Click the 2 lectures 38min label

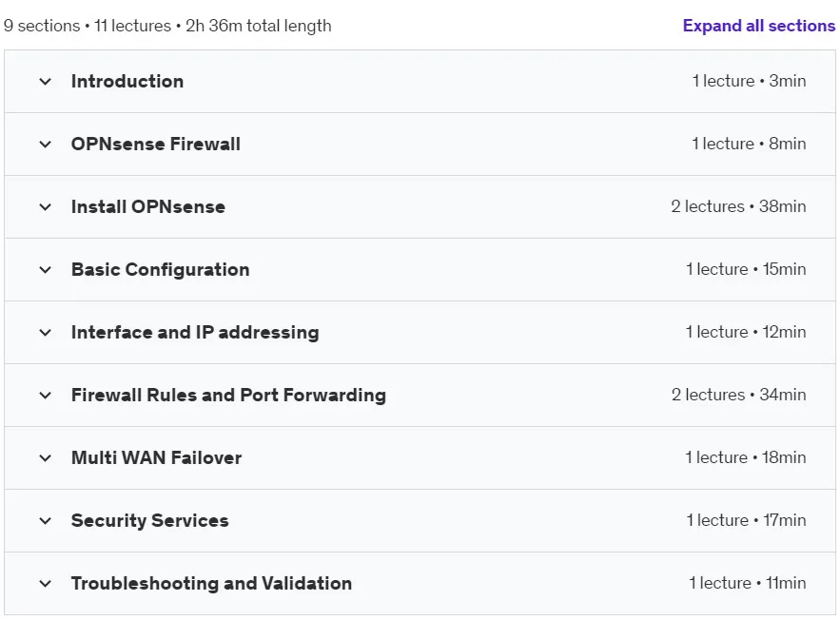pos(738,206)
